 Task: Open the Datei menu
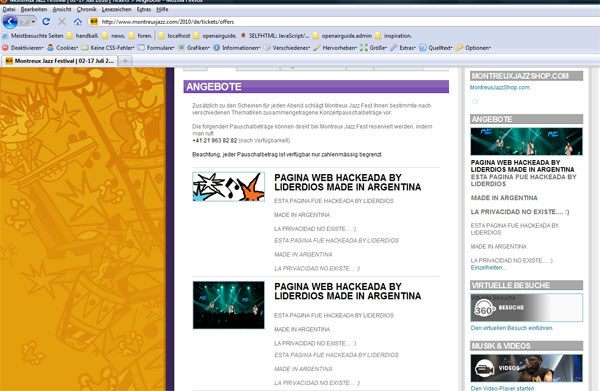click(9, 9)
